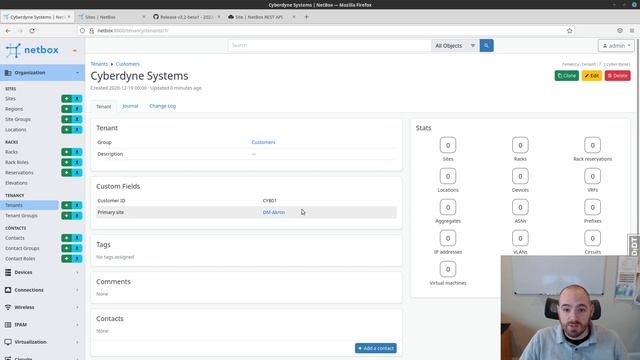The height and width of the screenshot is (360, 640).
Task: Open the All Objects search filter dropdown
Action: point(455,46)
